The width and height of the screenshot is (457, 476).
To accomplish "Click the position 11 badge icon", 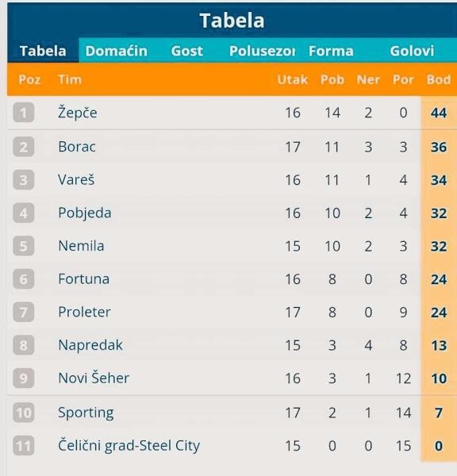I will (x=23, y=445).
